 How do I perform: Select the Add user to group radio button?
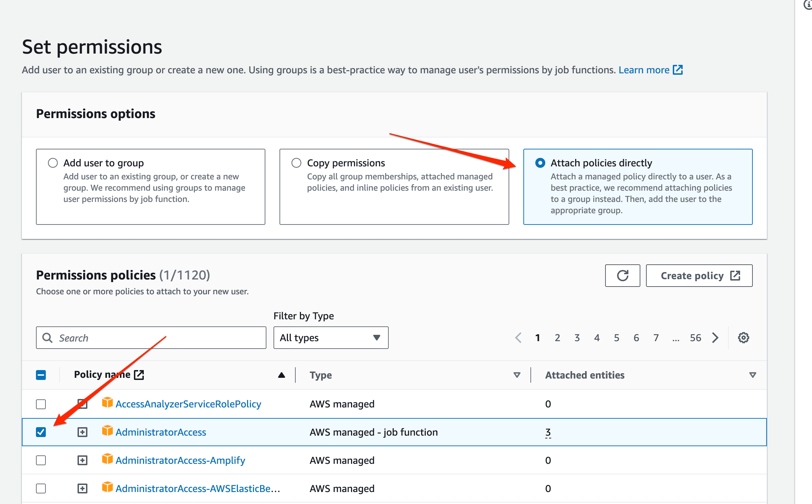tap(53, 163)
